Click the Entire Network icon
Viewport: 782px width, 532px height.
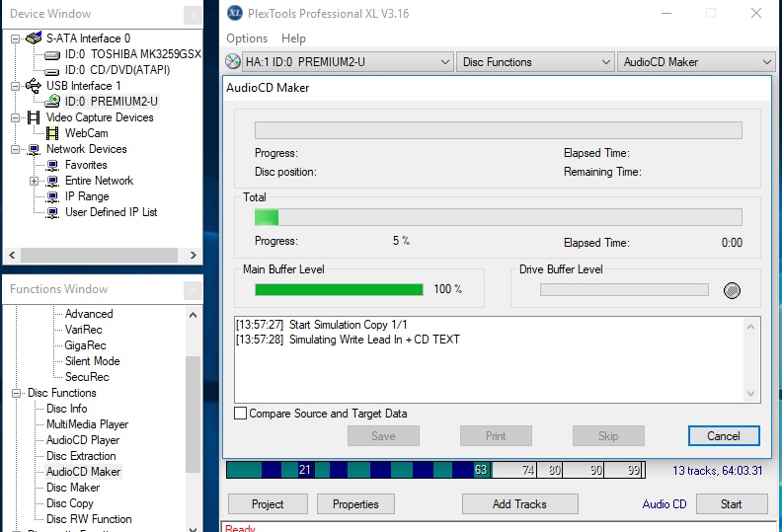[52, 181]
